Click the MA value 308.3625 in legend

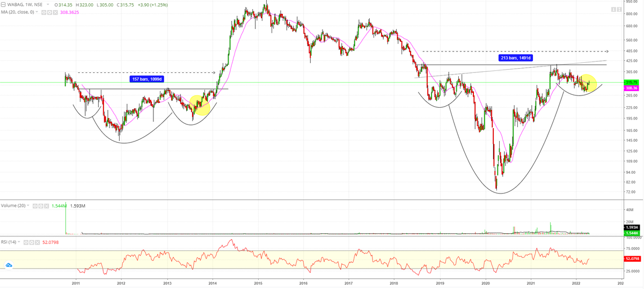click(x=69, y=12)
